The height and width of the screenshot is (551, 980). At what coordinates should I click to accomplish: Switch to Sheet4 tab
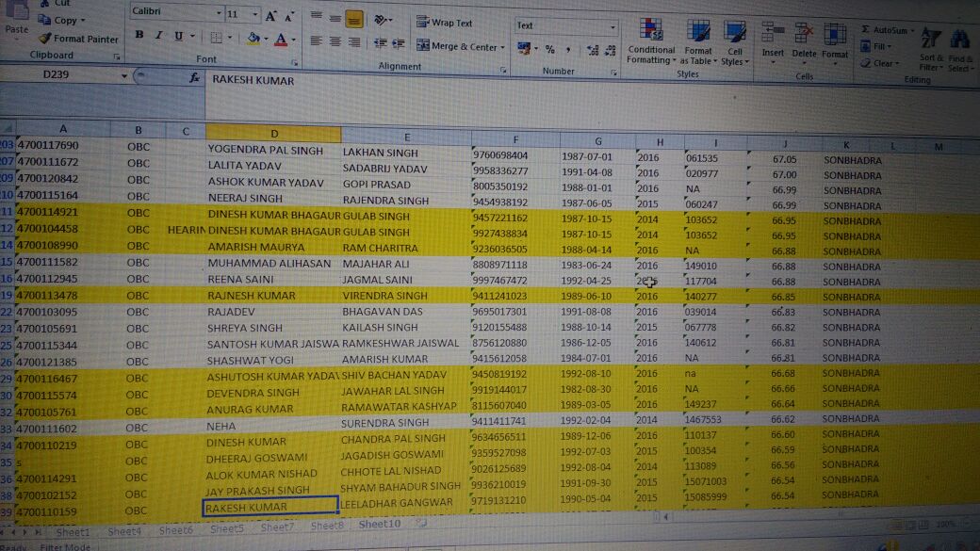[124, 531]
